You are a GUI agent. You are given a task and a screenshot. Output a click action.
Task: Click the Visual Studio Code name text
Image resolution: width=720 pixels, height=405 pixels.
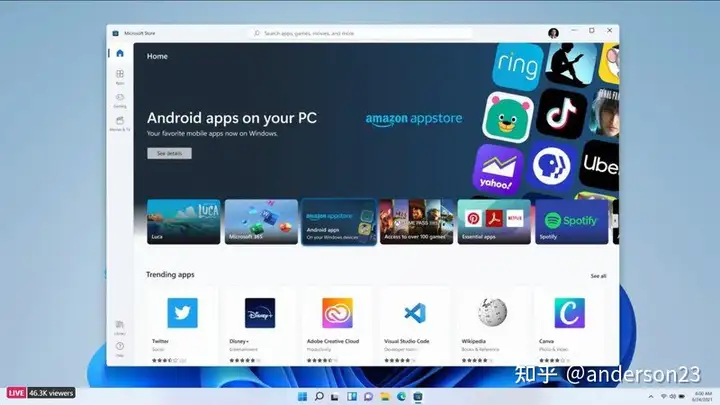pyautogui.click(x=407, y=341)
